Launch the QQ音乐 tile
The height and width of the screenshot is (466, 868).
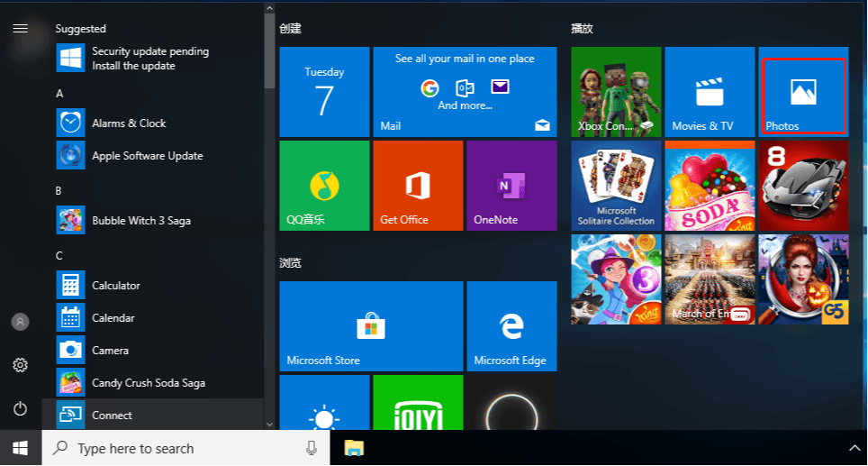(324, 186)
